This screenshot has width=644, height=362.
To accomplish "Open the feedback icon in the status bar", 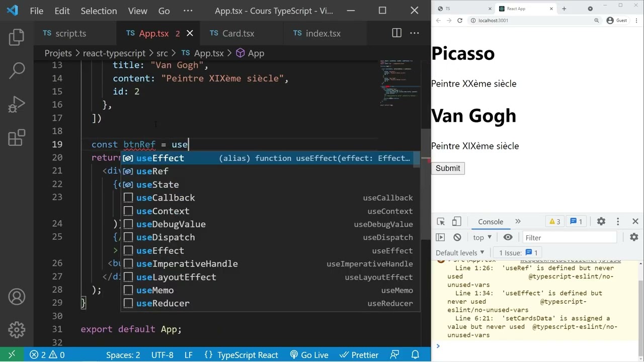I will click(x=395, y=354).
